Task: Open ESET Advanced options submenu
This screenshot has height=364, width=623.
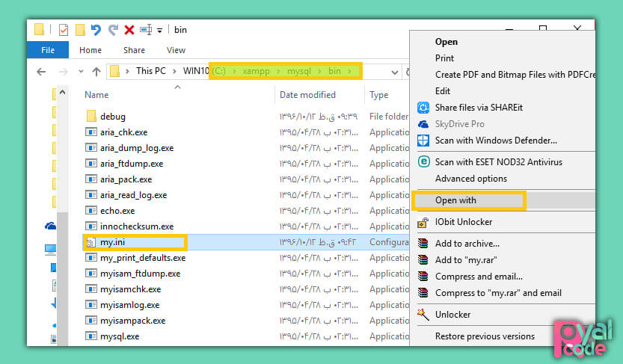Action: [471, 179]
